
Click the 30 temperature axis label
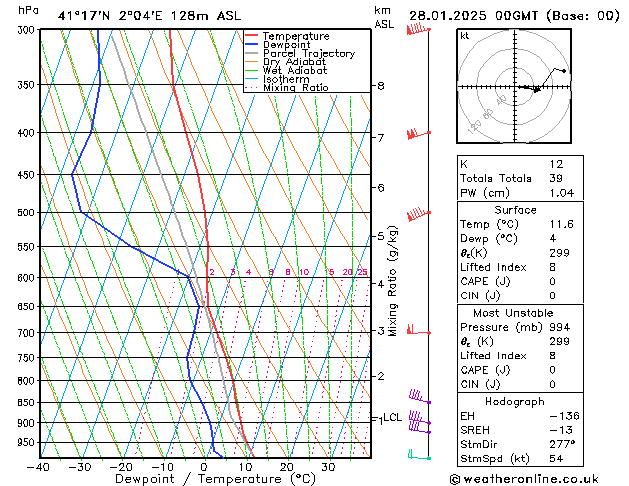[x=328, y=467]
